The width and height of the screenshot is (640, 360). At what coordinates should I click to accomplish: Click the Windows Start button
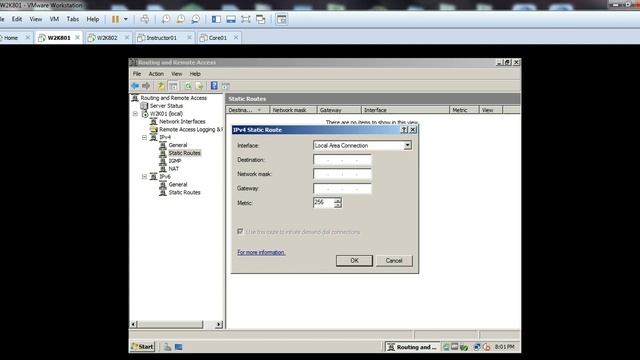click(142, 347)
